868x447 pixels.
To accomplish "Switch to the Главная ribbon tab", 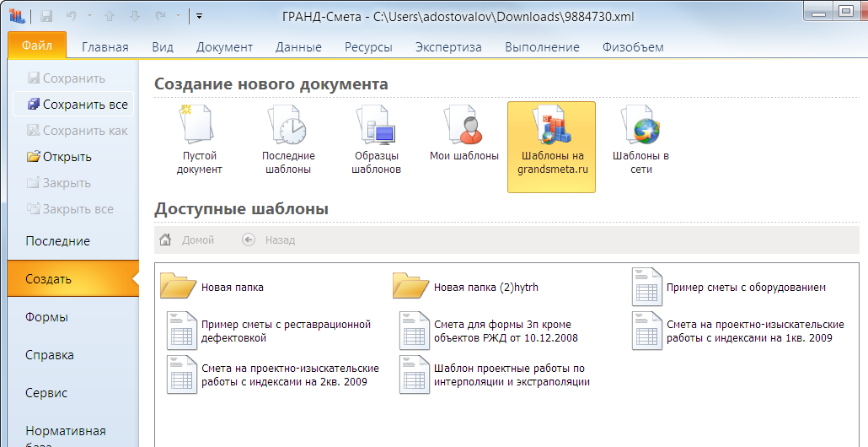I will pyautogui.click(x=105, y=47).
